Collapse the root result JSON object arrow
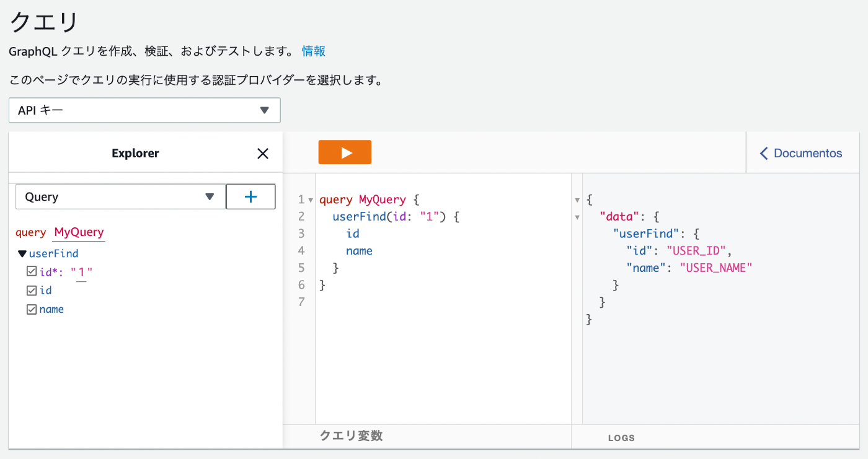Image resolution: width=868 pixels, height=459 pixels. click(577, 200)
